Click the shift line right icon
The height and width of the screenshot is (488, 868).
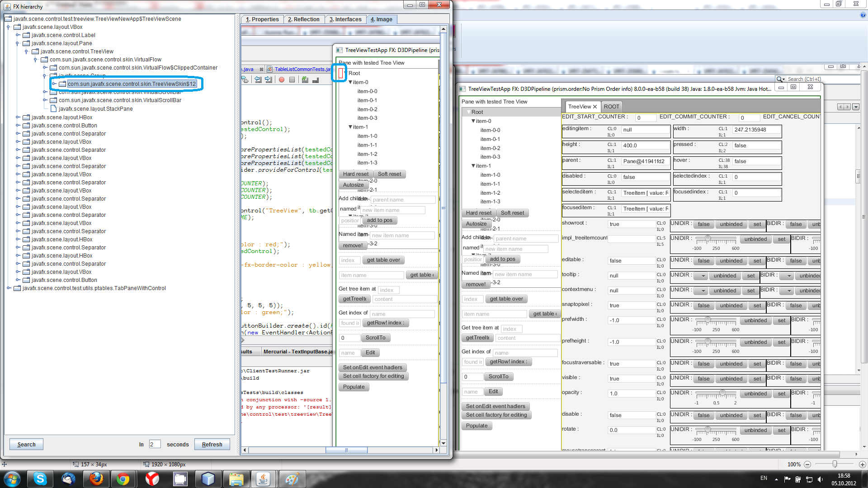[269, 80]
